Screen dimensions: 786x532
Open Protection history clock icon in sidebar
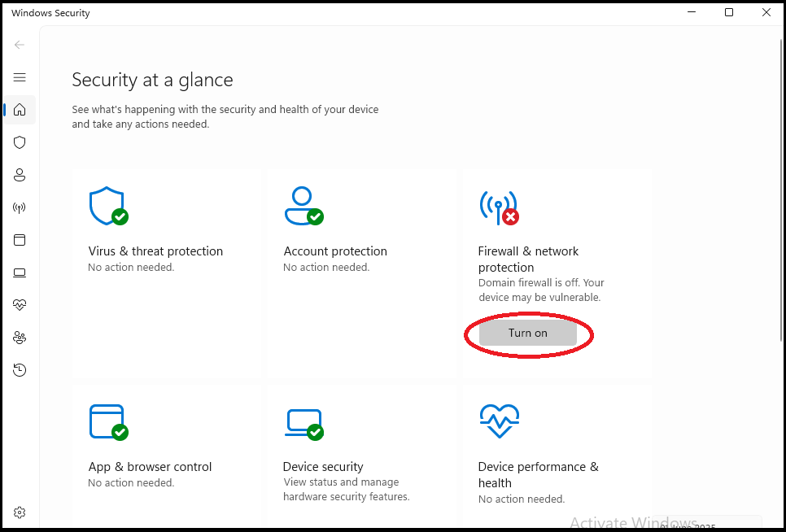(20, 370)
